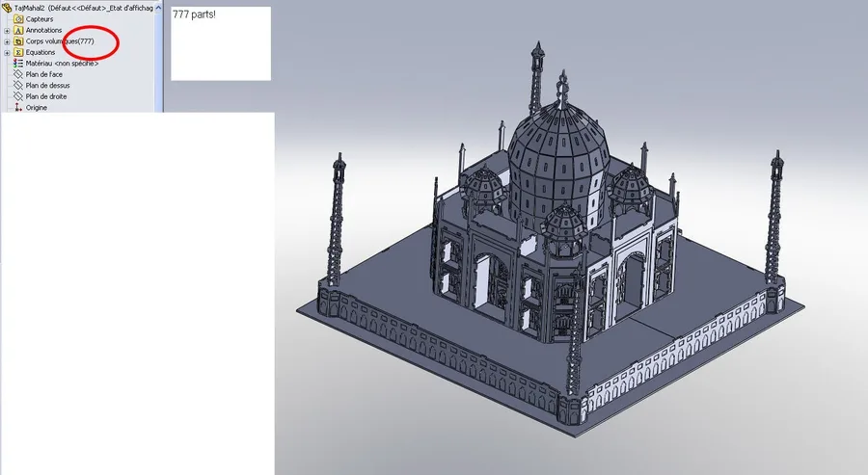Select the Equations sigma folder icon

click(x=18, y=52)
